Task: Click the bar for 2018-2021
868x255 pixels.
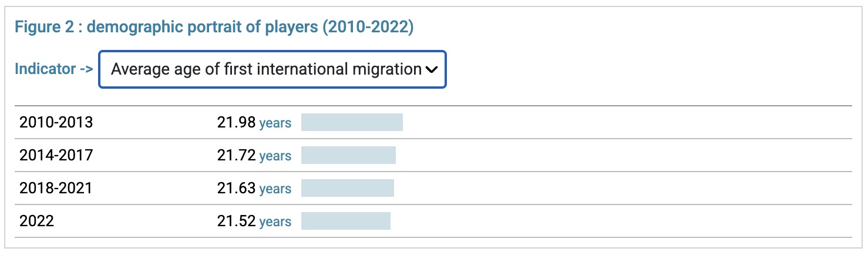Action: (348, 188)
